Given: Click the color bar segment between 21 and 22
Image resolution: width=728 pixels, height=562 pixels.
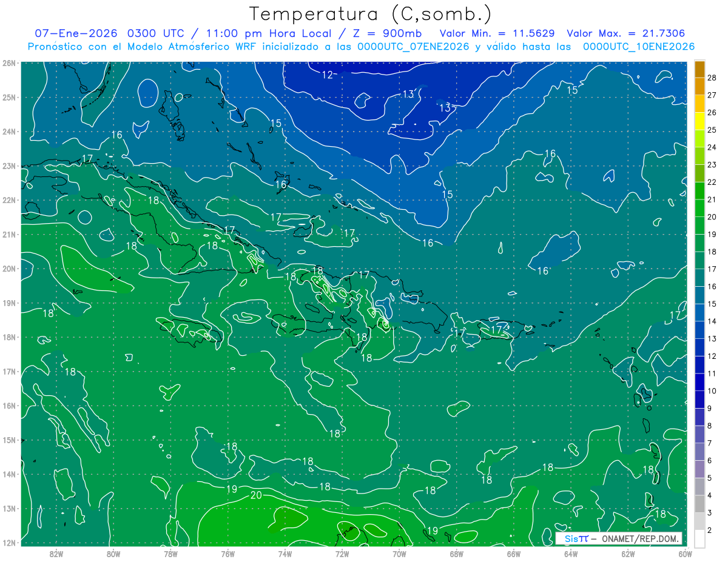Looking at the screenshot, I should (699, 191).
